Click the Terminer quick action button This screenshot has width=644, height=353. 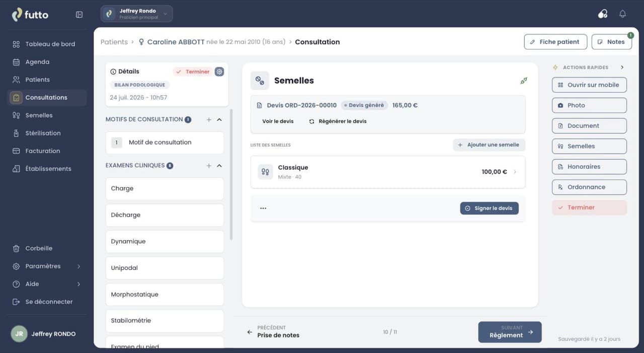pyautogui.click(x=589, y=207)
